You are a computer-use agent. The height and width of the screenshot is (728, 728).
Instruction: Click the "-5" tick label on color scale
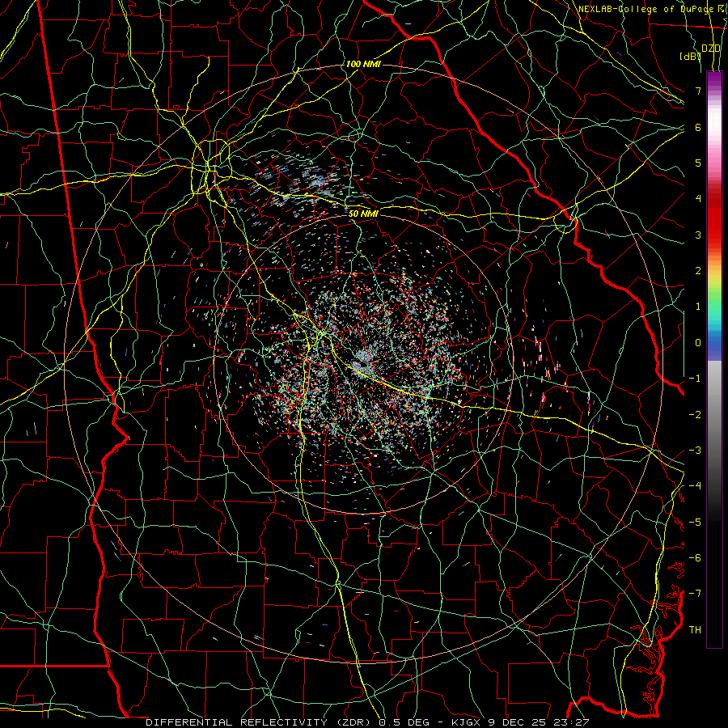click(695, 523)
